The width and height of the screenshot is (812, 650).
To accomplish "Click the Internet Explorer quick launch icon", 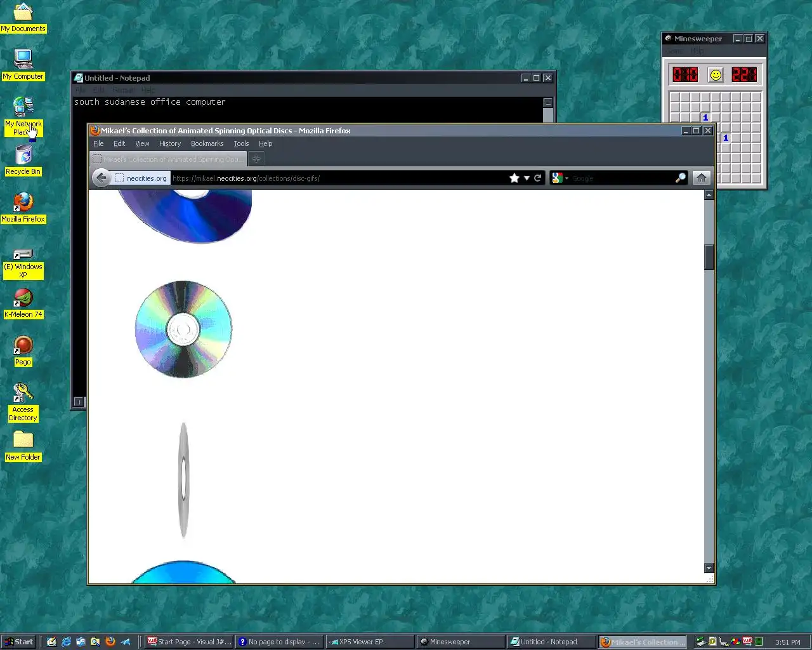I will (x=66, y=642).
